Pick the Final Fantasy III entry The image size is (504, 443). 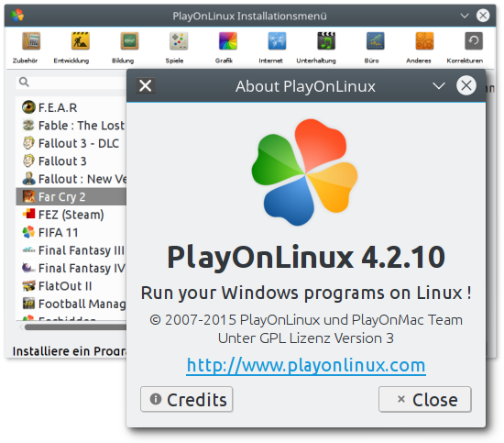pos(71,250)
